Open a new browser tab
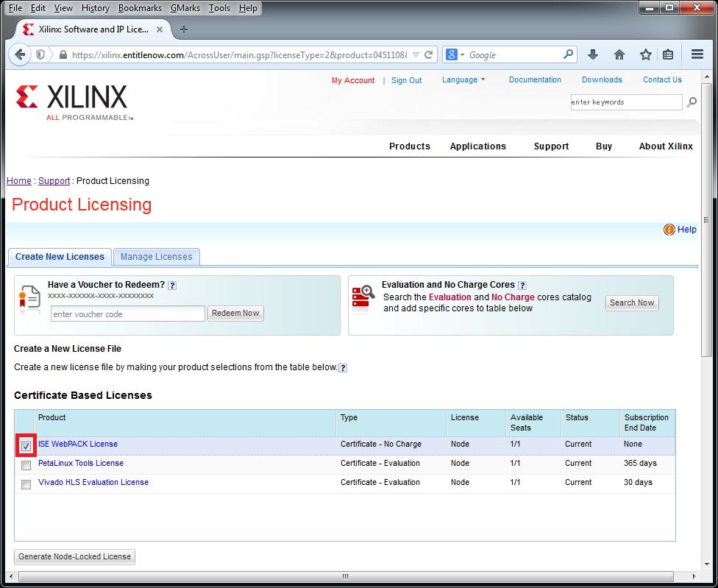The image size is (718, 588). (184, 29)
